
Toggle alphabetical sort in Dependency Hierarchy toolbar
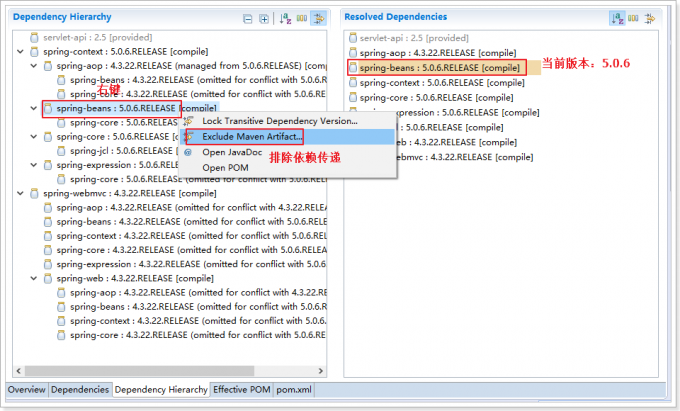(x=285, y=19)
